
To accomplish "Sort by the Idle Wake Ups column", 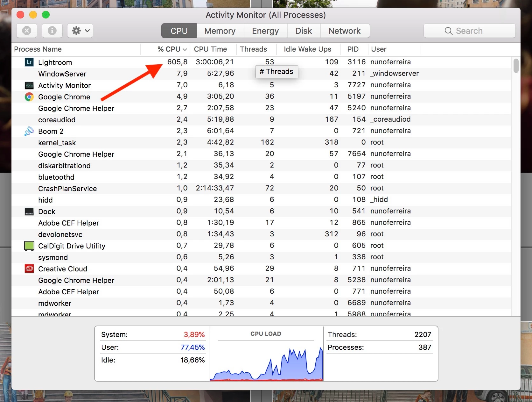I will [x=309, y=49].
